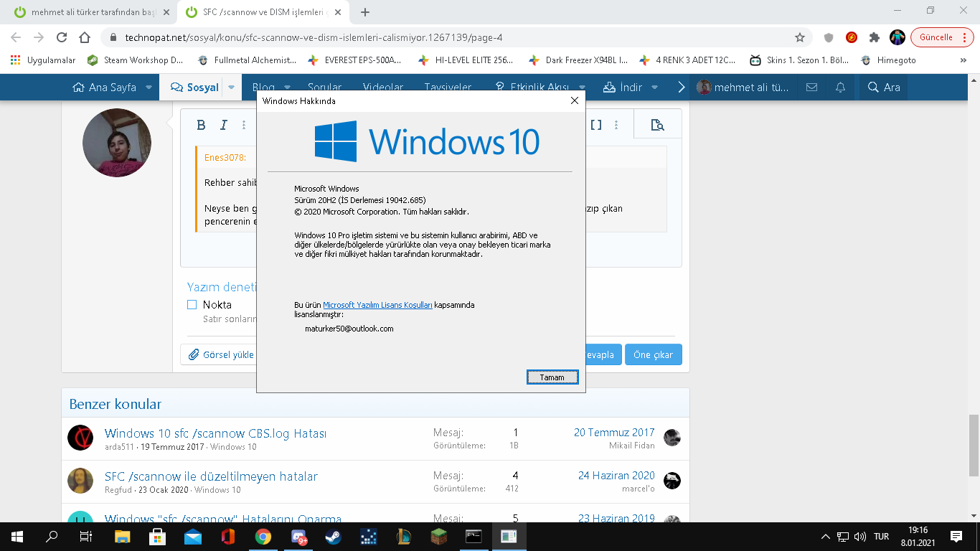The width and height of the screenshot is (980, 551).
Task: Open the Chrome profile avatar
Action: (897, 37)
